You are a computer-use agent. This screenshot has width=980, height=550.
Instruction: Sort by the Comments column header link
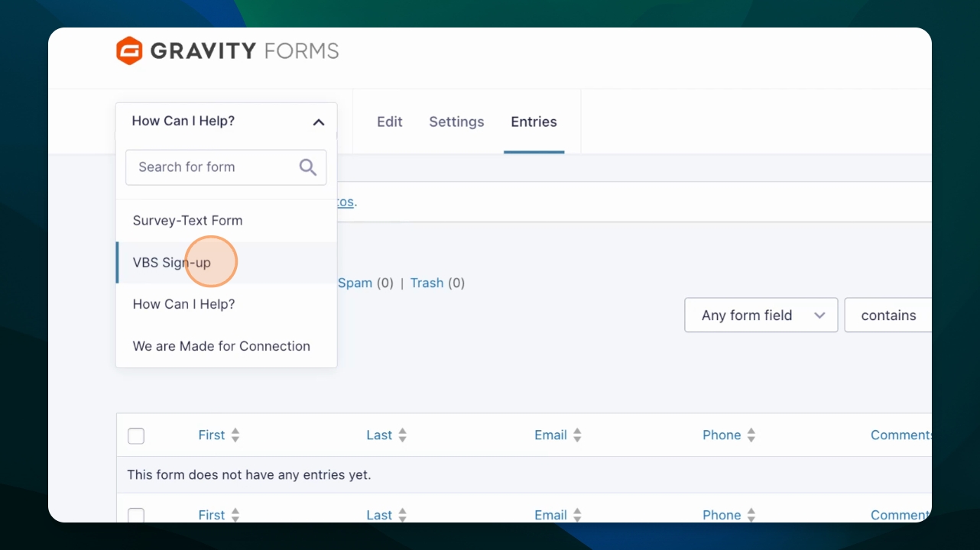coord(901,435)
